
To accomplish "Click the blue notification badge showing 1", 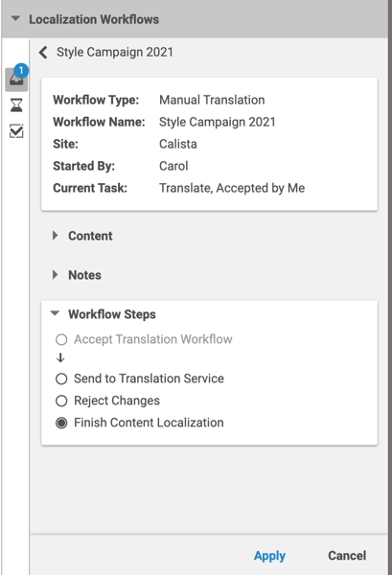I will coord(21,70).
